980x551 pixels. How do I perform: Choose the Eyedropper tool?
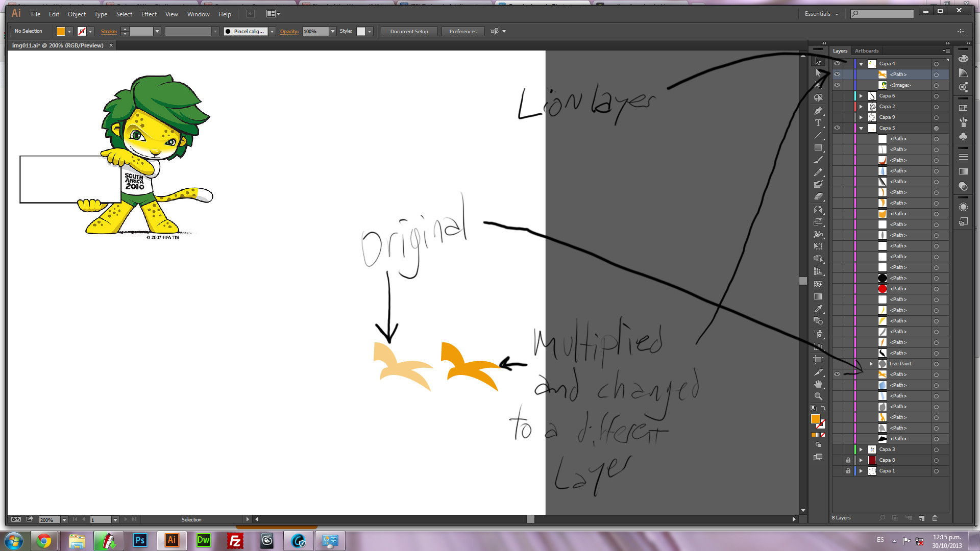pos(818,309)
